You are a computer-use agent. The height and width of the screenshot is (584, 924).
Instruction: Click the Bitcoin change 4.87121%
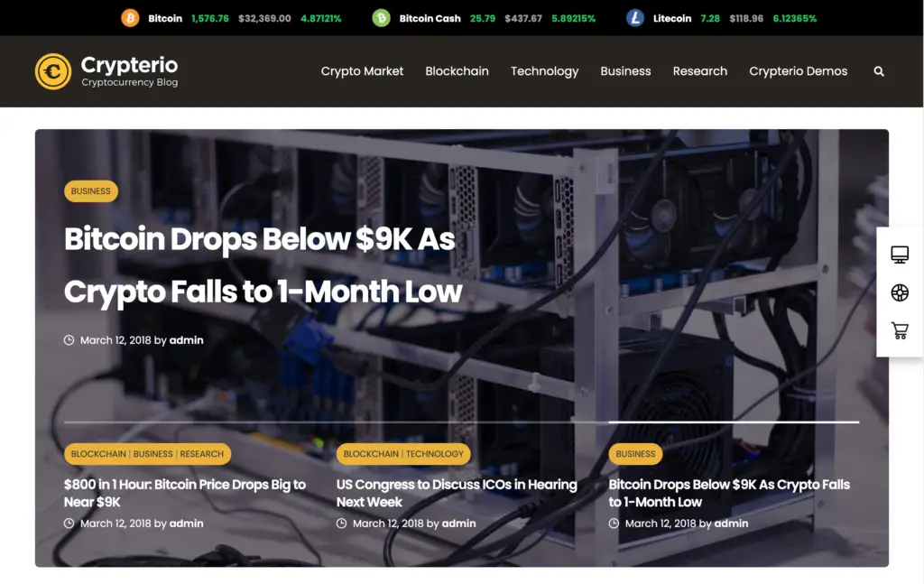point(321,18)
